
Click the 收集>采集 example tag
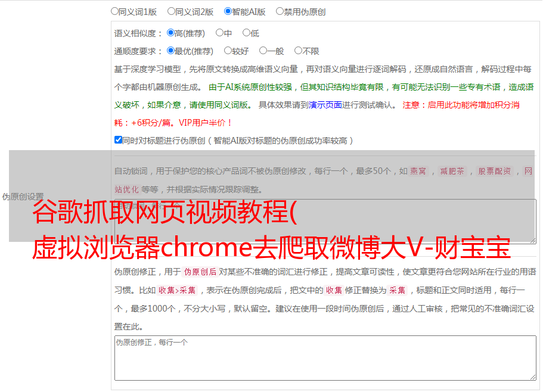click(177, 290)
